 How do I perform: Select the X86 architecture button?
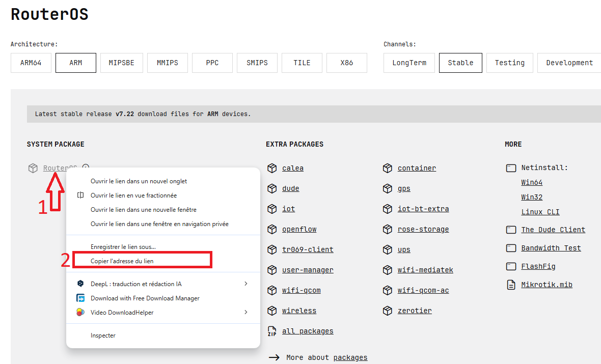pyautogui.click(x=346, y=63)
